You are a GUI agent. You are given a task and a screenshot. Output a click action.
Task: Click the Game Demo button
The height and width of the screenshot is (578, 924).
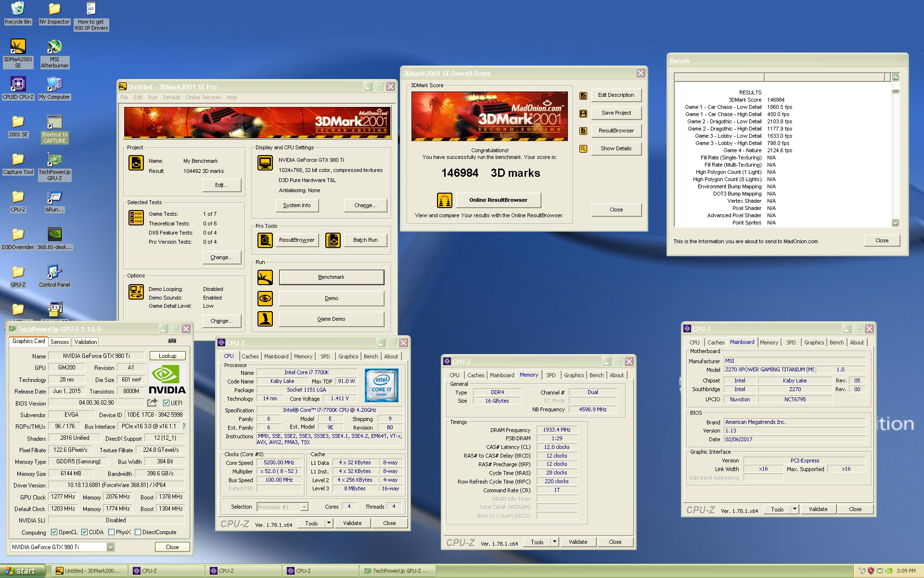(x=332, y=319)
